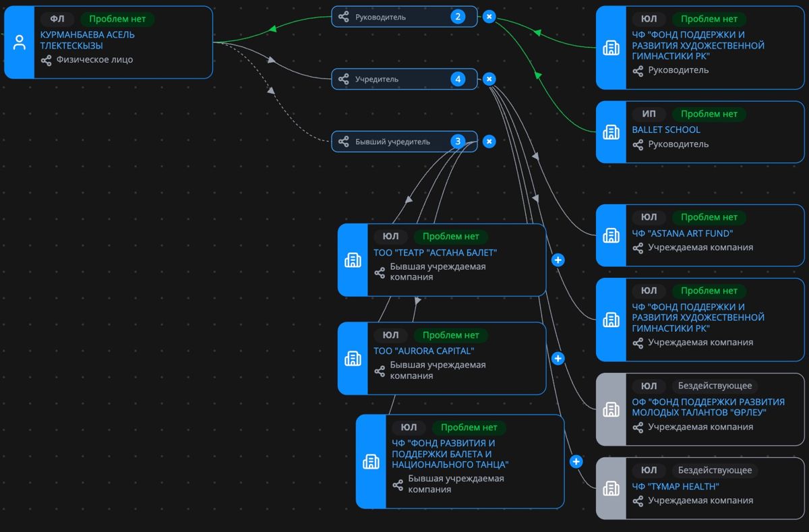Click the person icon on Курманбаева card
This screenshot has height=532, width=809.
pos(20,42)
